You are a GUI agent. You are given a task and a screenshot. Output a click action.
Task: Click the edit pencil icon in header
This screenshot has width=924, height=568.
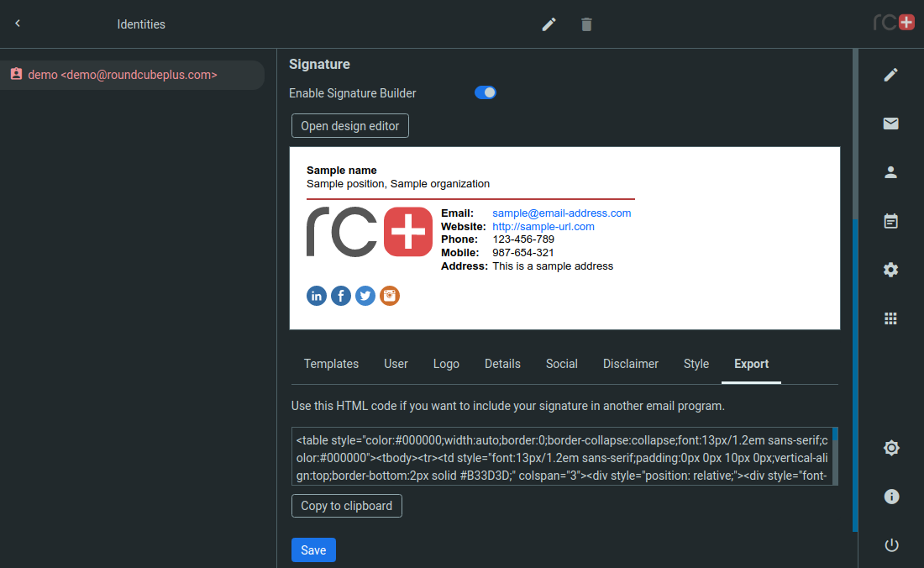point(549,24)
